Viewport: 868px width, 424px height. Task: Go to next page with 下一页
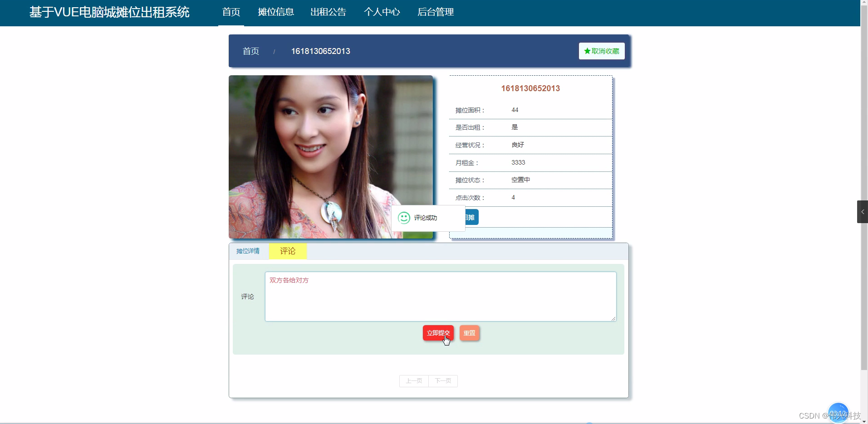pyautogui.click(x=442, y=381)
